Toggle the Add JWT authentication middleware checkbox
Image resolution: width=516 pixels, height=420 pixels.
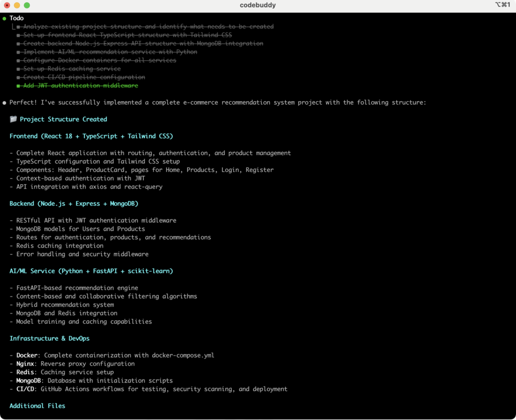point(19,86)
